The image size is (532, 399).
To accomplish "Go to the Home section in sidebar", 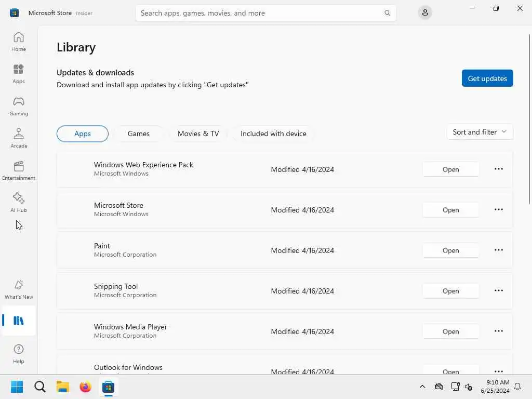I will tap(19, 42).
